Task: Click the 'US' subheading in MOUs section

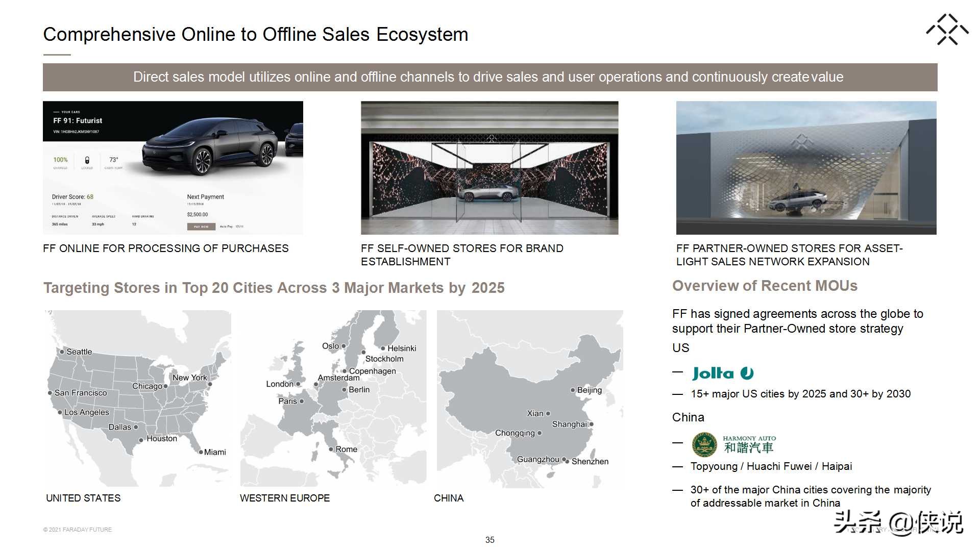Action: 681,348
